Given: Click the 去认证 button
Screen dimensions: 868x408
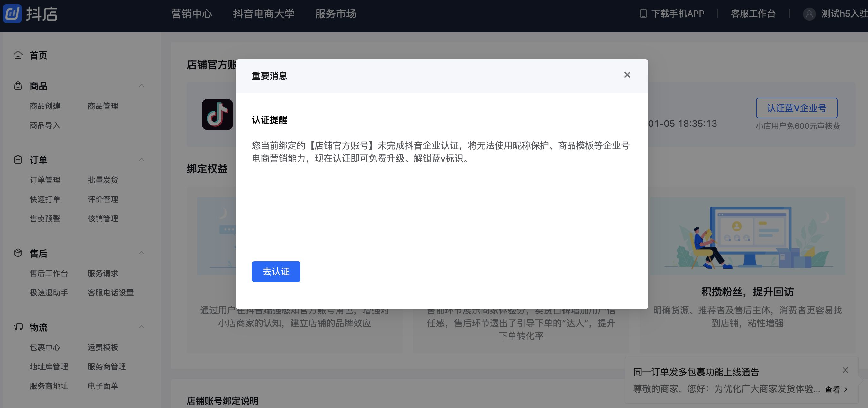Looking at the screenshot, I should (x=276, y=272).
